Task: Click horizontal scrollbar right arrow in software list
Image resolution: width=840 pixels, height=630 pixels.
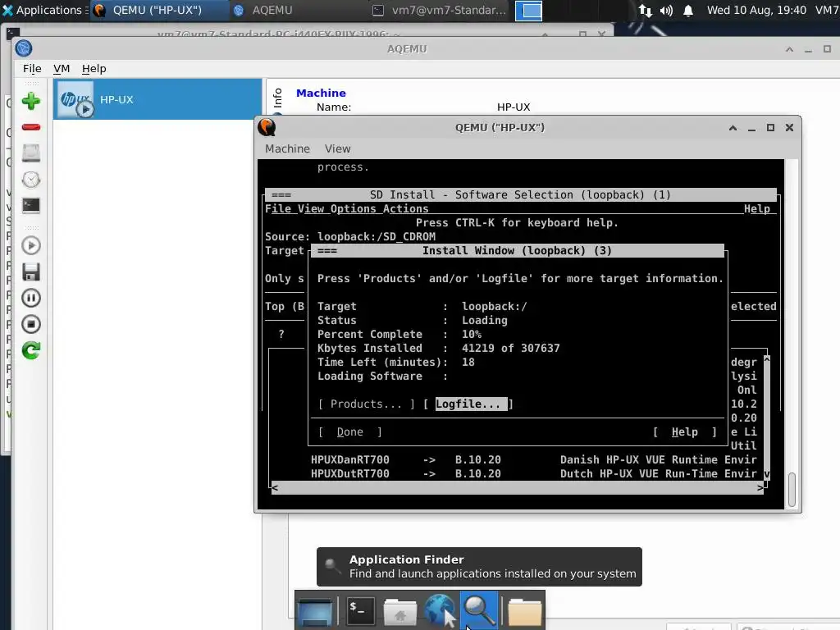Action: (760, 487)
